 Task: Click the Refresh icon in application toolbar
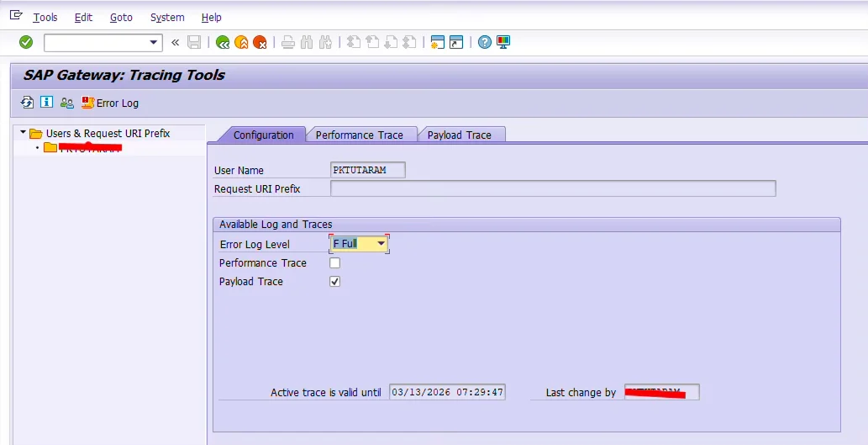[27, 103]
